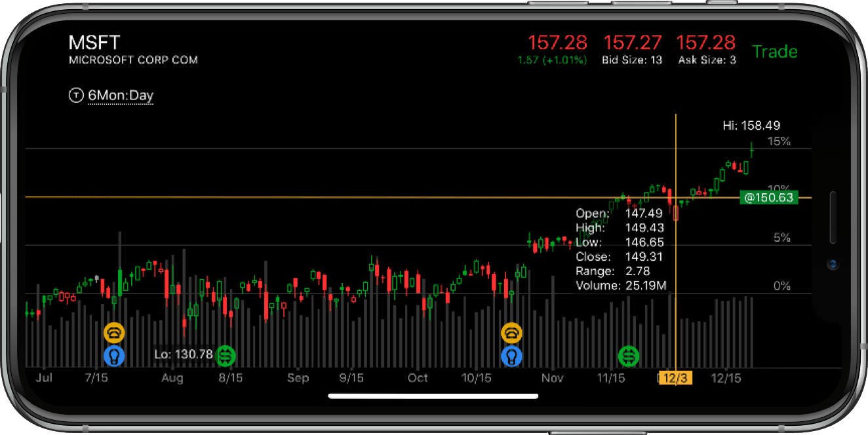Tap the last price 157.28
Screen dimensions: 868x435
click(558, 43)
